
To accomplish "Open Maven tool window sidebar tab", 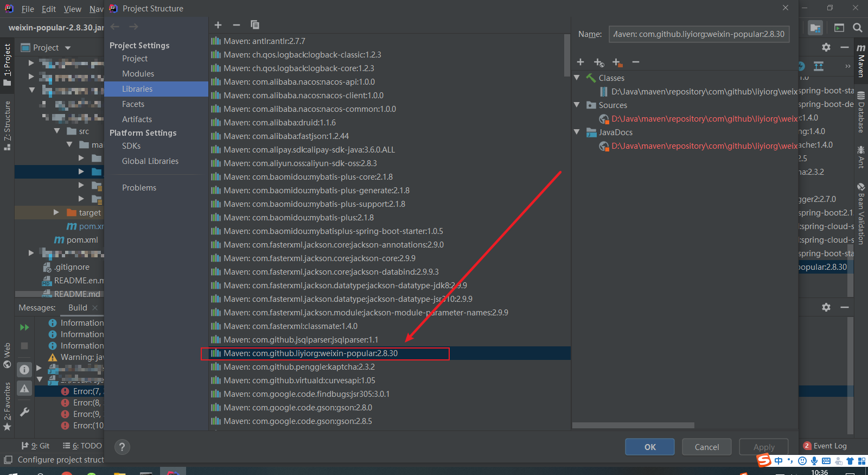I will 861,61.
